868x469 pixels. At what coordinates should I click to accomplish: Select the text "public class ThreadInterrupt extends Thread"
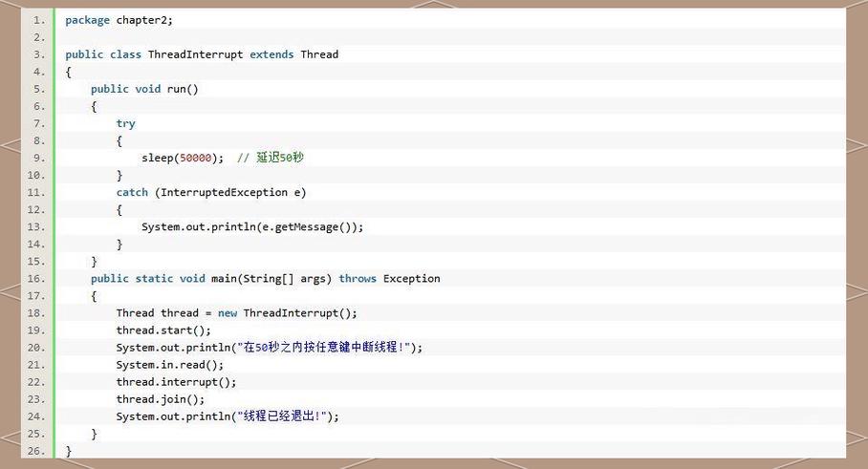(202, 54)
